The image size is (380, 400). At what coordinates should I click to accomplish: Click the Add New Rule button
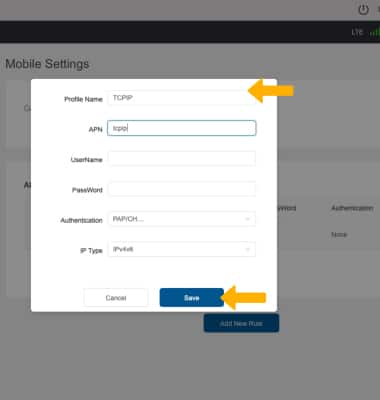[241, 323]
